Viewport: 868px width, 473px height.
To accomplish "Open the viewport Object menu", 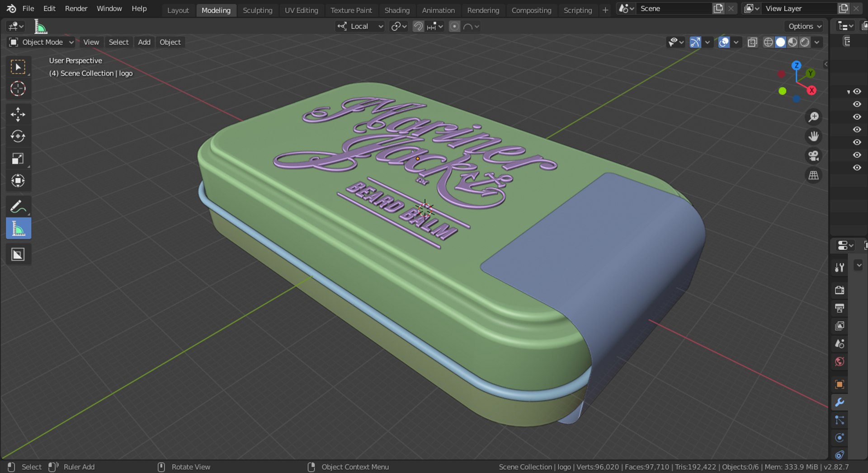I will (170, 42).
